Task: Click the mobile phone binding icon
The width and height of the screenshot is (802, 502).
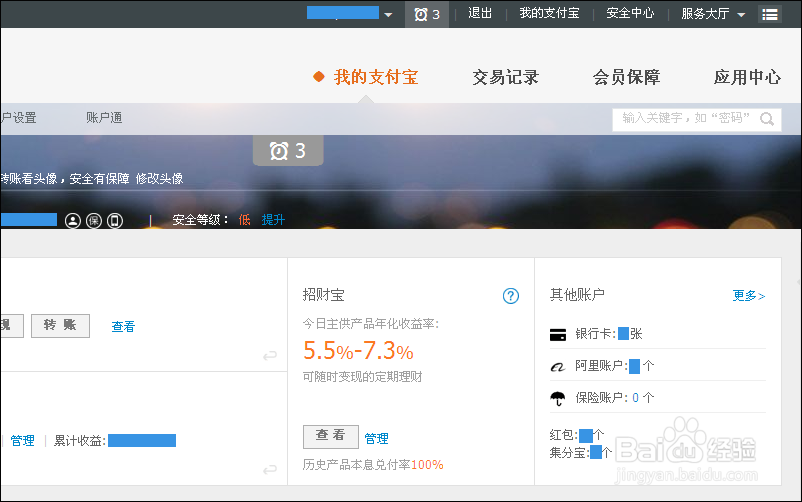Action: pos(115,221)
